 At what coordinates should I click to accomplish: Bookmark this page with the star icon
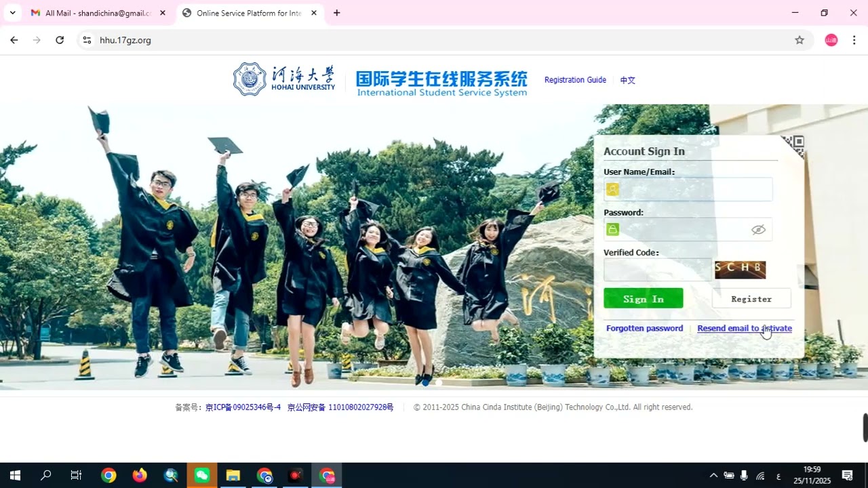click(800, 40)
